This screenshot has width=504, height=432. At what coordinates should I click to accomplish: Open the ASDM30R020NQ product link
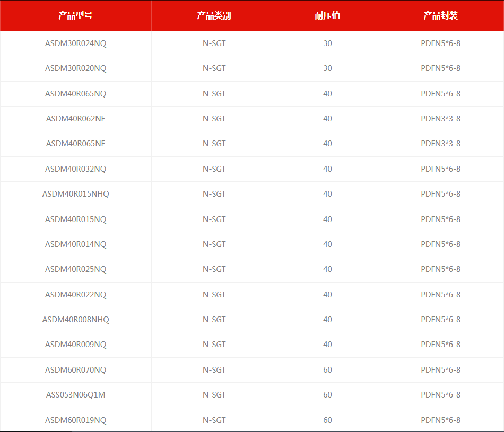click(75, 68)
